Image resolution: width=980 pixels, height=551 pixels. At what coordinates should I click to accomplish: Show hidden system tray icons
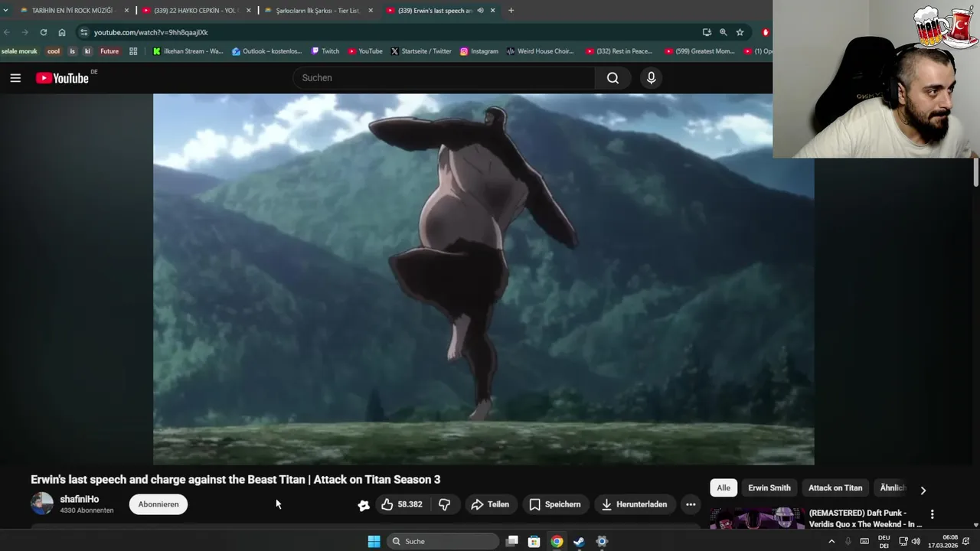coord(831,541)
